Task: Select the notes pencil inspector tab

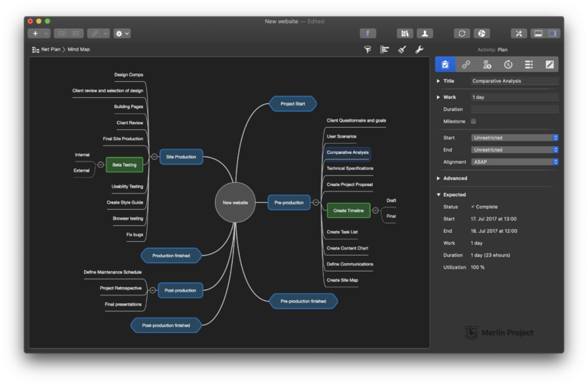Action: [550, 64]
